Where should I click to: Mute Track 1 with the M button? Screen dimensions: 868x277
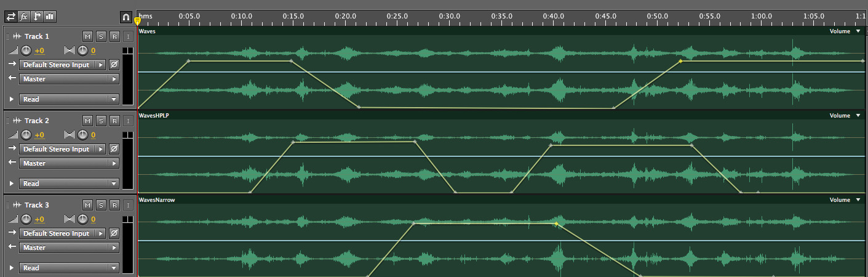[87, 36]
